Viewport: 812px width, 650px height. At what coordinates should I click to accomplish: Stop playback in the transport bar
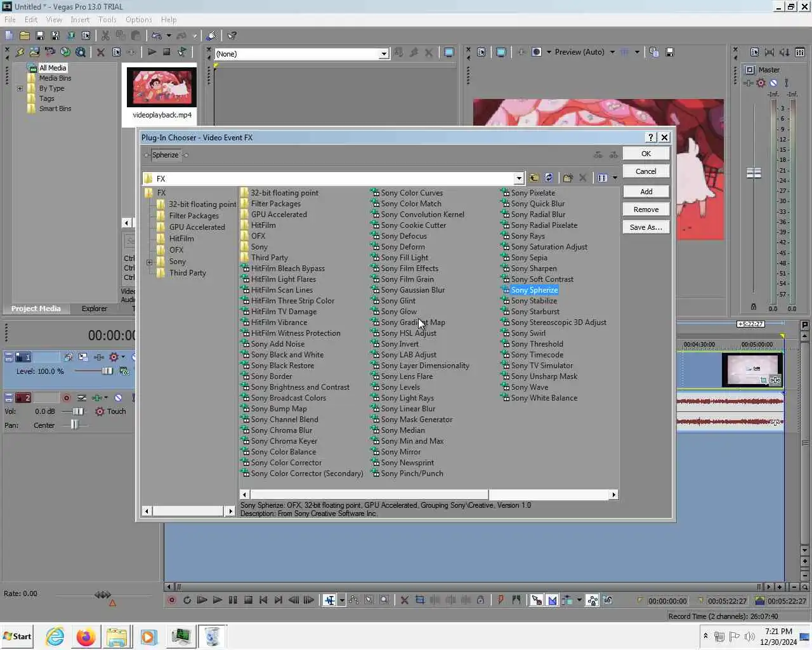point(248,600)
